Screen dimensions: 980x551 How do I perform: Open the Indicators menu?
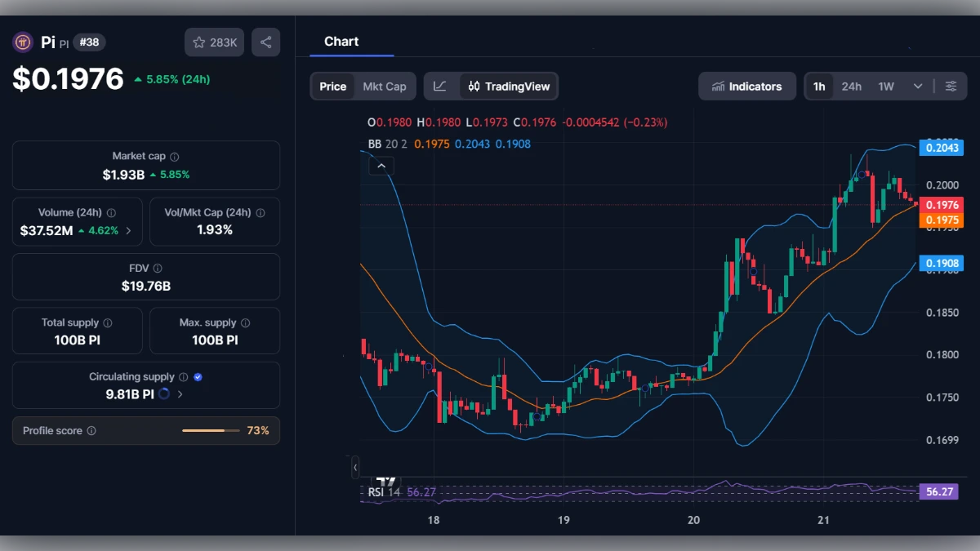coord(746,87)
